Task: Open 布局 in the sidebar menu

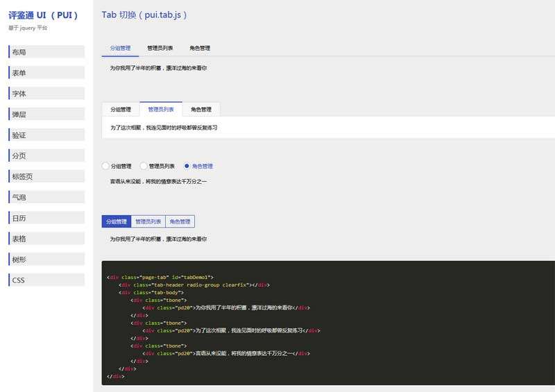Action: (x=46, y=52)
